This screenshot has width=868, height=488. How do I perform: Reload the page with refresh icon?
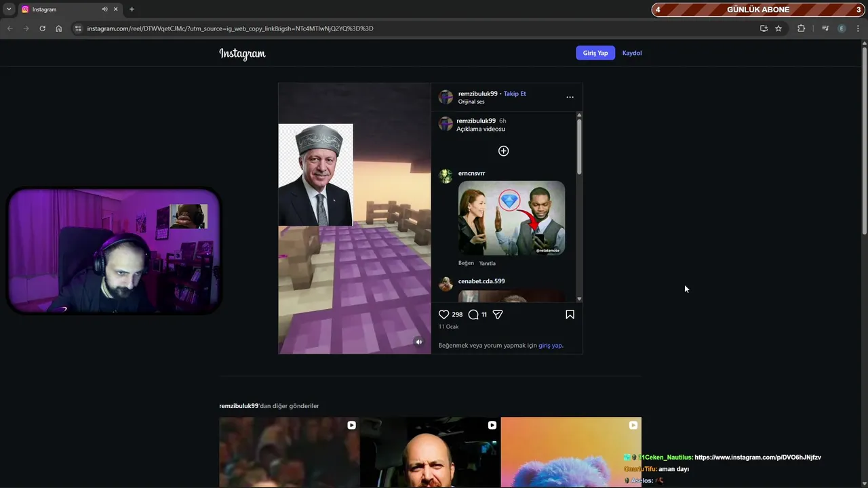click(42, 28)
